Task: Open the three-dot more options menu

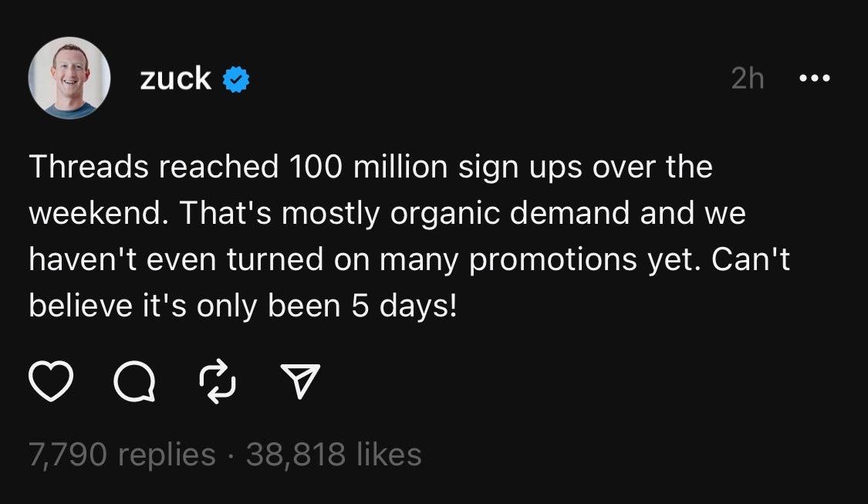Action: [815, 79]
